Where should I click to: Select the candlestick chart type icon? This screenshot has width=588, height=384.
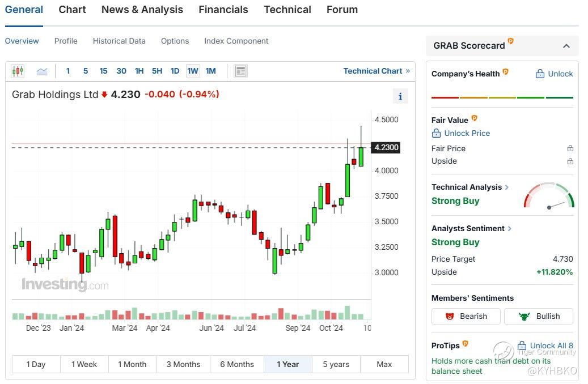tap(18, 71)
